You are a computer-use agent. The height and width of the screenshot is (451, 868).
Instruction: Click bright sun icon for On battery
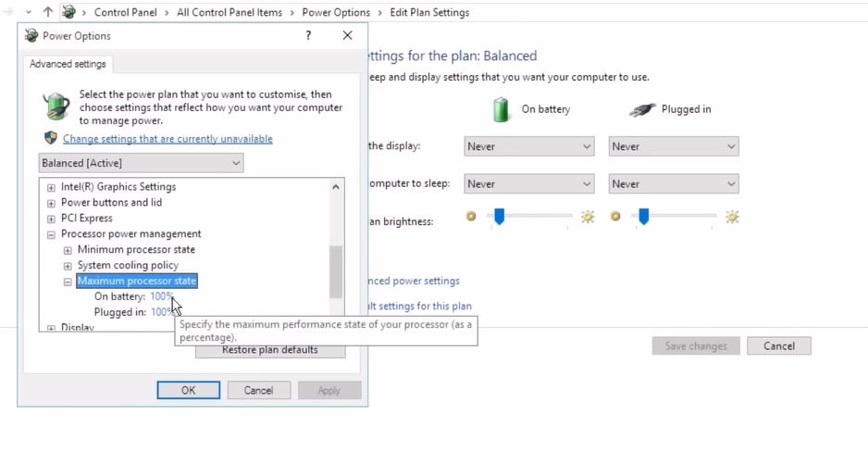click(x=588, y=217)
